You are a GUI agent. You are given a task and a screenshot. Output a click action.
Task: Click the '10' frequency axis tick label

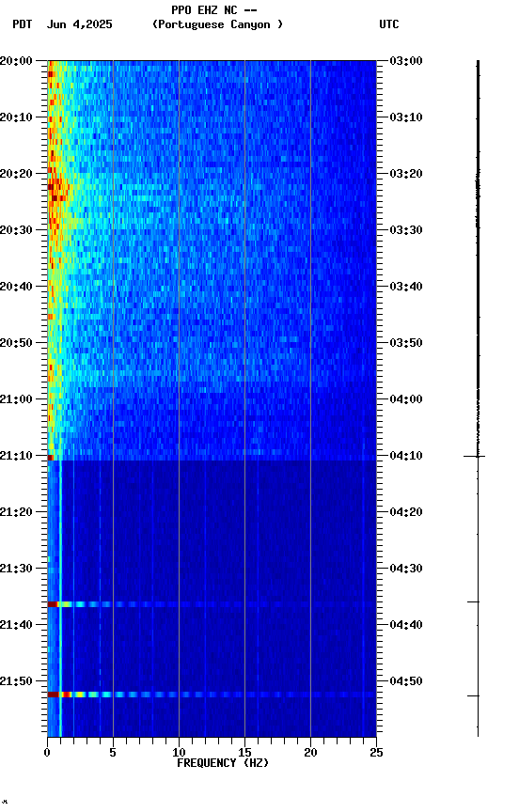(x=179, y=753)
